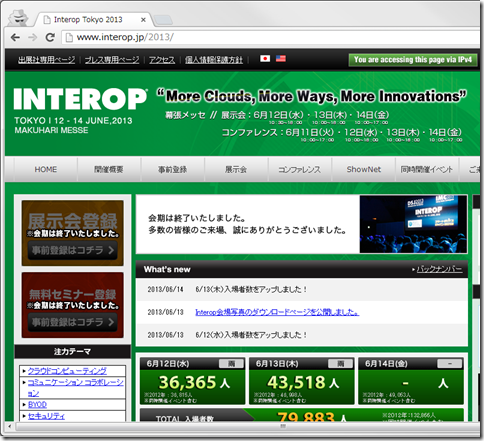Image resolution: width=484 pixels, height=441 pixels.
Task: Open a new tab button
Action: (x=163, y=20)
